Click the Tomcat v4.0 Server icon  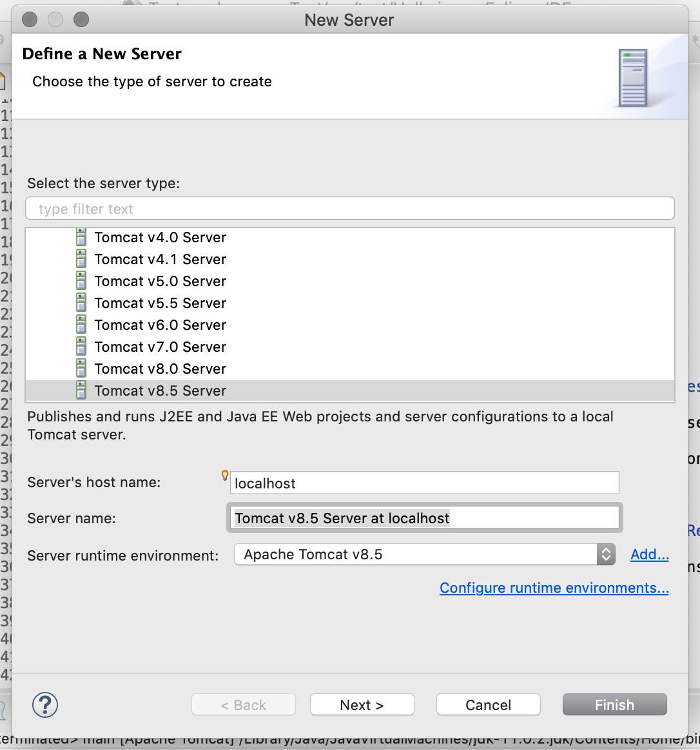[81, 237]
